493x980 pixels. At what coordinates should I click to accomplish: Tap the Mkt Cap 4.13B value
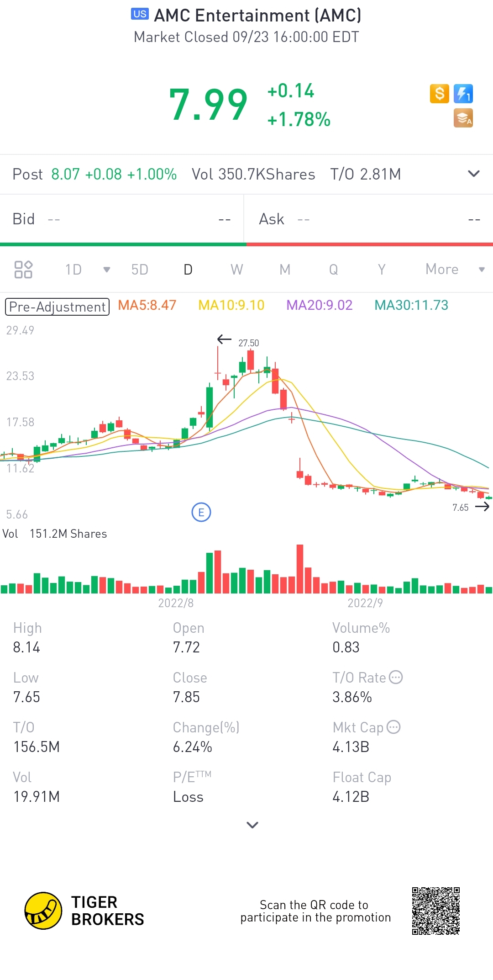[351, 747]
